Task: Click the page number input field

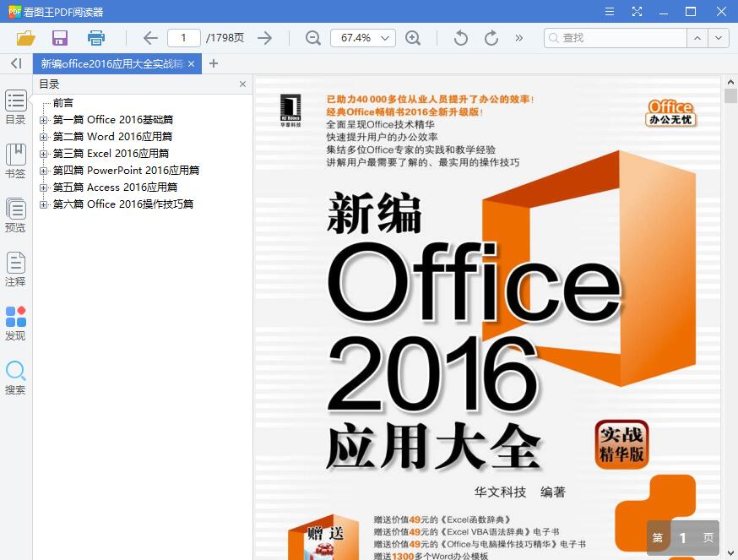Action: click(x=183, y=38)
